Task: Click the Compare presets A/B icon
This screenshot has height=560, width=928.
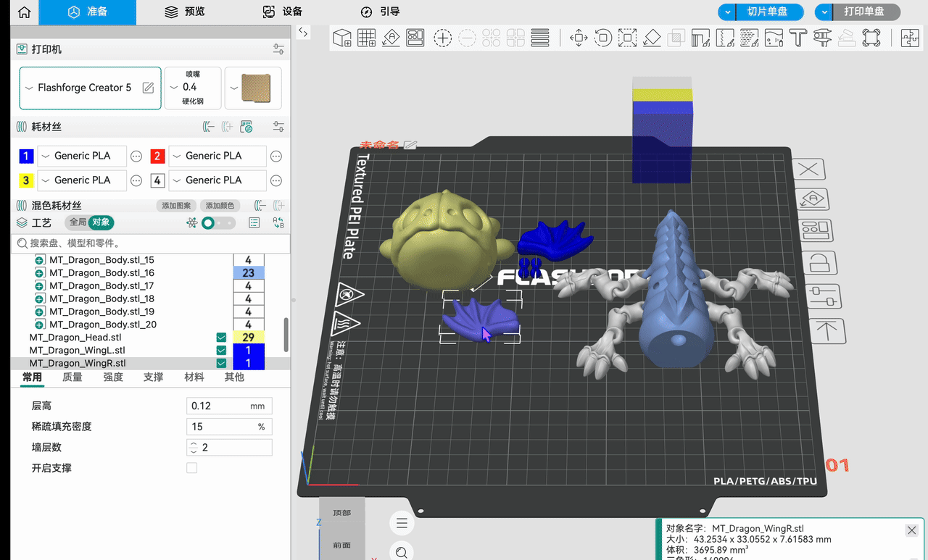Action: coord(278,223)
